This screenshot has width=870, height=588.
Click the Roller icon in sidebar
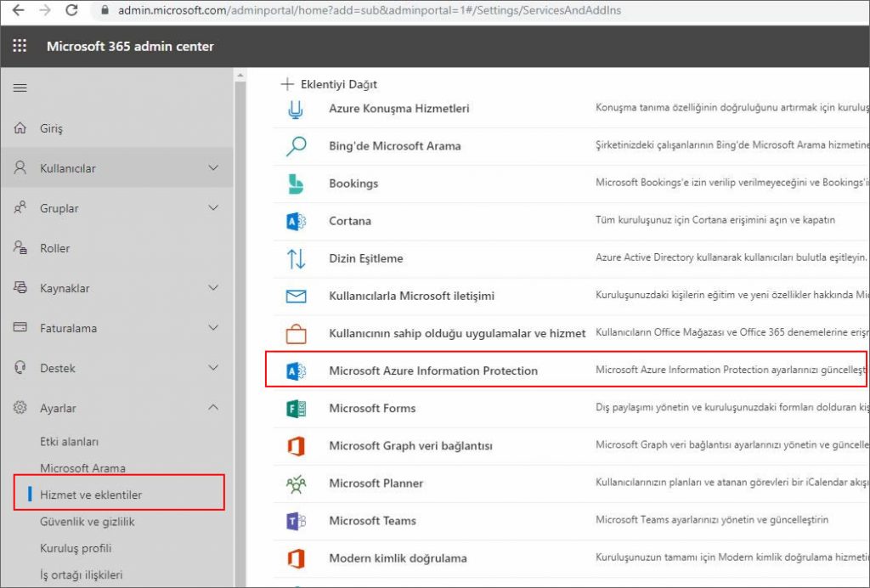coord(20,247)
